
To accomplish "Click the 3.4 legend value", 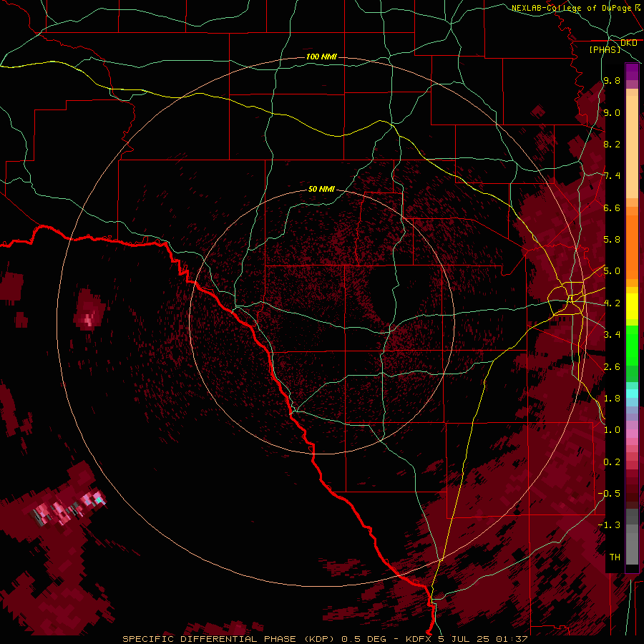I will [612, 335].
